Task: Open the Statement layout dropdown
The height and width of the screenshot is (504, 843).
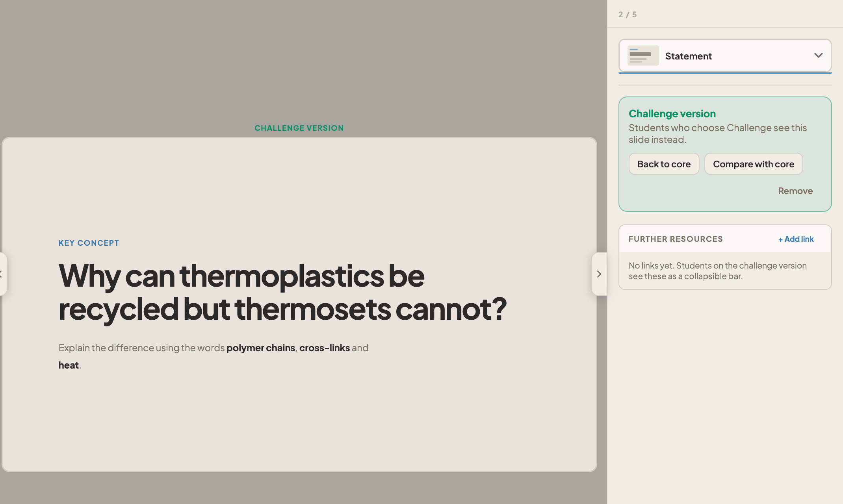Action: pos(725,56)
